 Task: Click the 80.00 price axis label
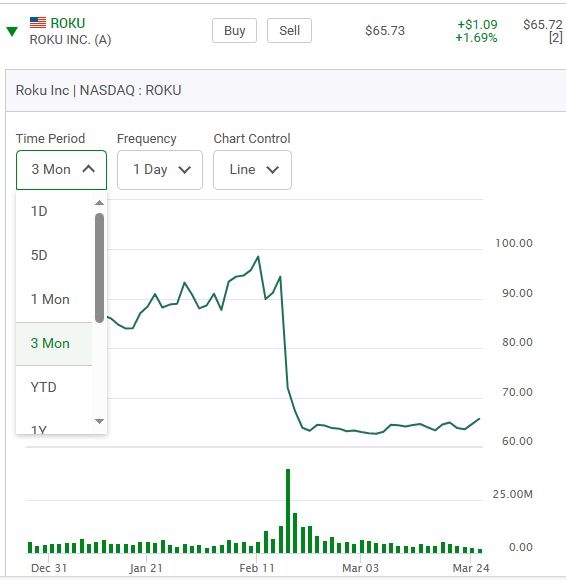coord(517,342)
